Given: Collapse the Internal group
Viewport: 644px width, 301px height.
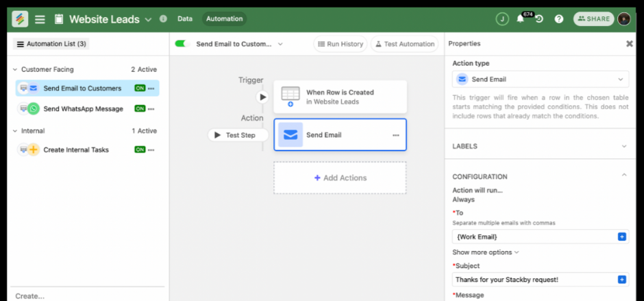Looking at the screenshot, I should coord(15,131).
